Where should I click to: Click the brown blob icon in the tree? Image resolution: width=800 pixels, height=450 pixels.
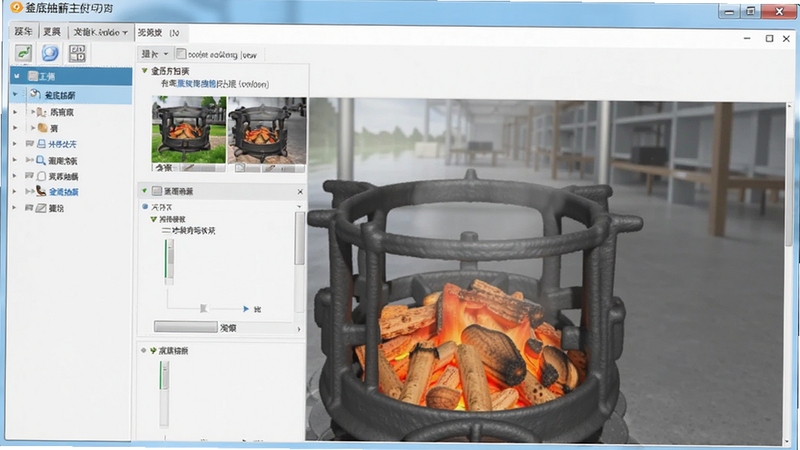click(42, 128)
